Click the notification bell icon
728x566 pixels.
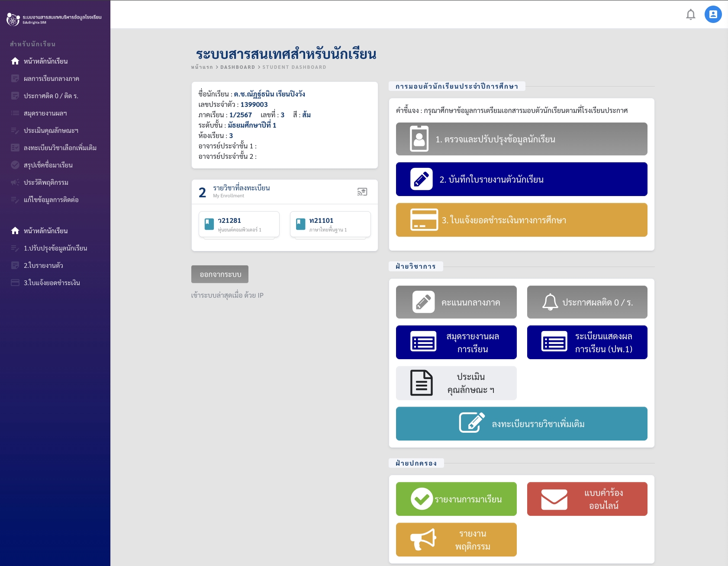pos(690,15)
